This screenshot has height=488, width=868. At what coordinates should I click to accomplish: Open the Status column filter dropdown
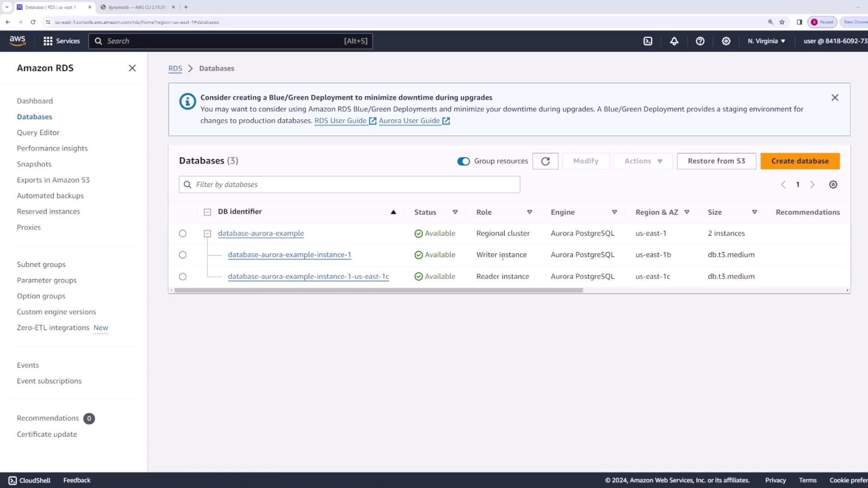pos(455,212)
